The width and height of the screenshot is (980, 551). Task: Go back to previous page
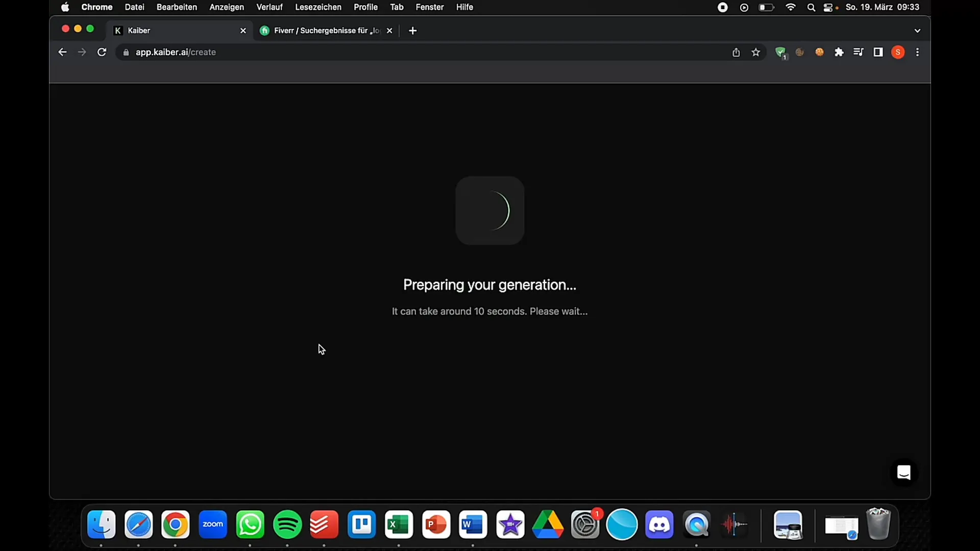click(x=62, y=52)
